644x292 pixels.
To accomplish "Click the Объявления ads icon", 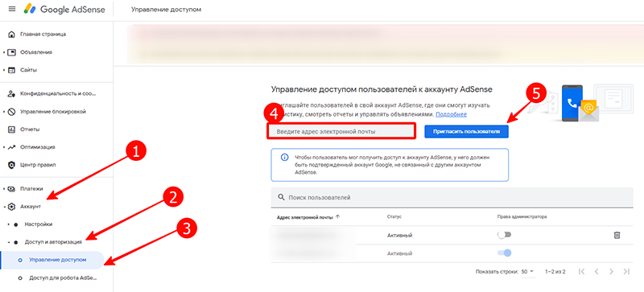I will [12, 52].
